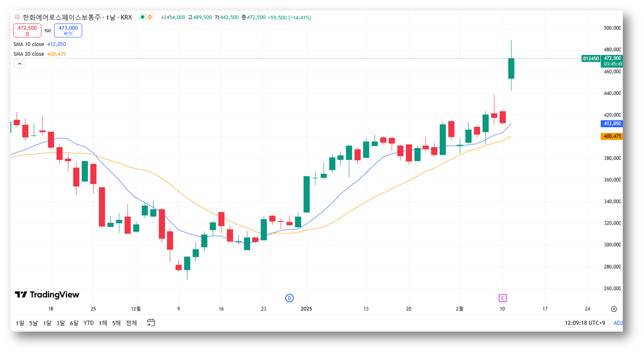Screen dimensions: 644x353
Task: Click the 473,000 buy button
Action: pos(68,30)
